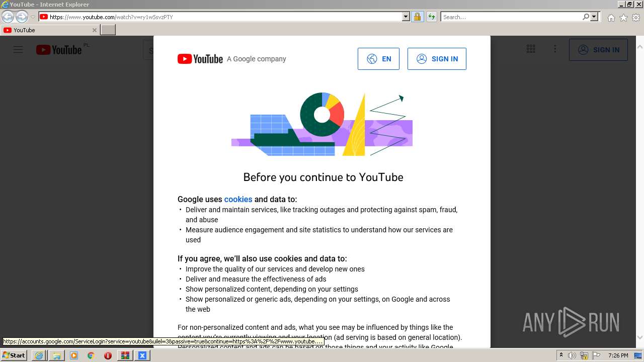Click the 'A Google company' text
644x362 pixels.
(x=256, y=59)
